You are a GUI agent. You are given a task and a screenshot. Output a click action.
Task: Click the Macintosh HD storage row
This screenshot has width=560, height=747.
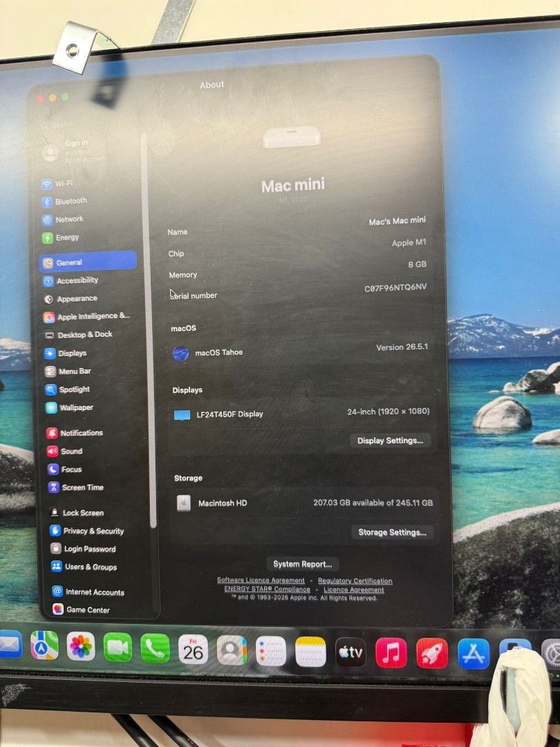point(304,503)
